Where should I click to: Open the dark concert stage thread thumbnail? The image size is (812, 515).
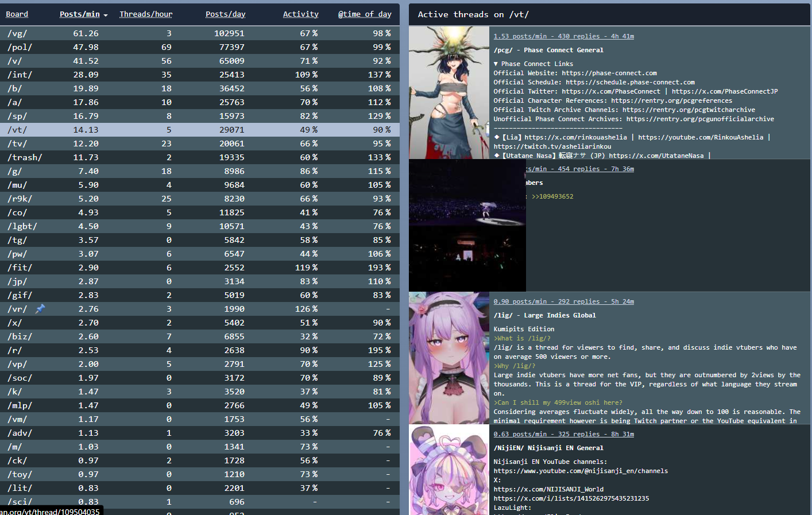tap(467, 225)
